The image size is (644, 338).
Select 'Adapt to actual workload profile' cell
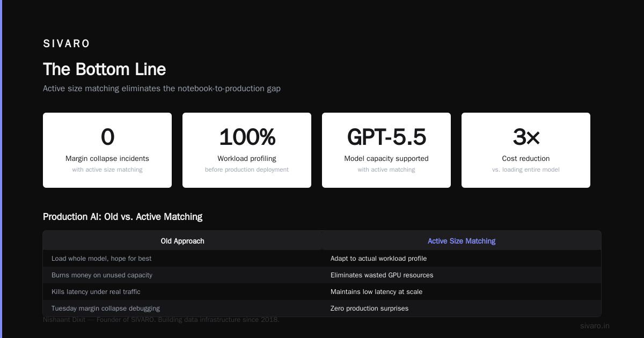pos(462,259)
